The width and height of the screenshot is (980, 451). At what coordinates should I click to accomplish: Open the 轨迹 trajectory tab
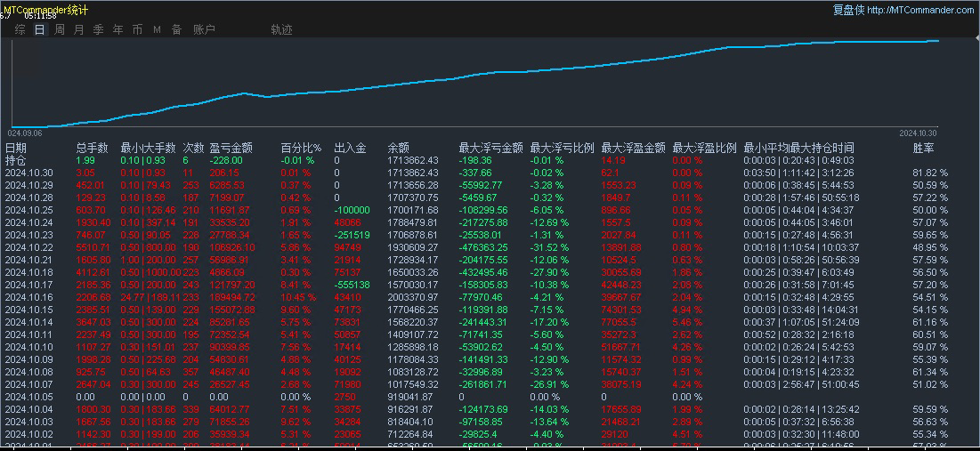point(282,29)
